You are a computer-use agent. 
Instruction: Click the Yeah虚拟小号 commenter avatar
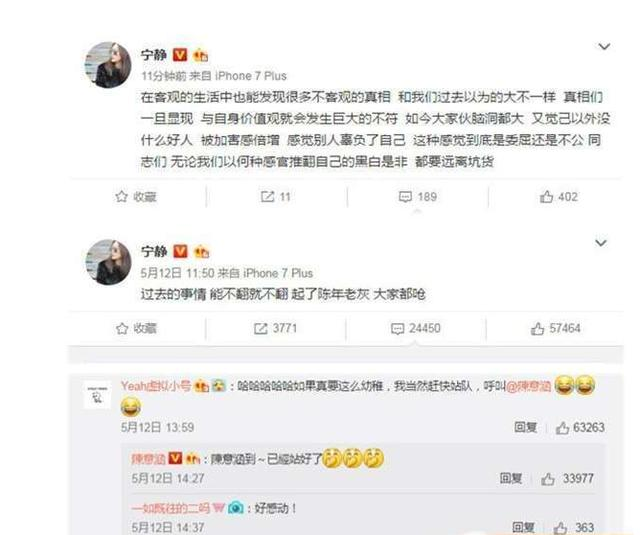[98, 395]
